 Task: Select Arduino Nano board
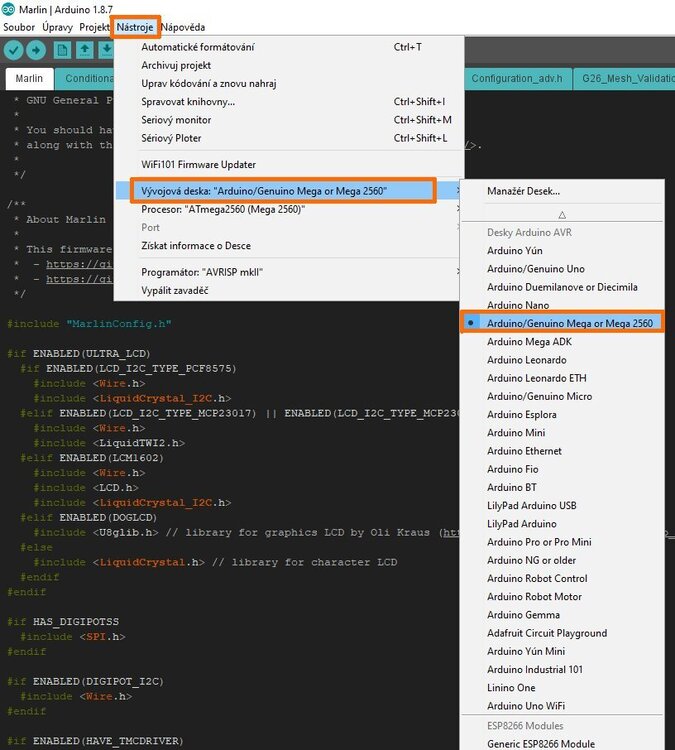point(562,305)
